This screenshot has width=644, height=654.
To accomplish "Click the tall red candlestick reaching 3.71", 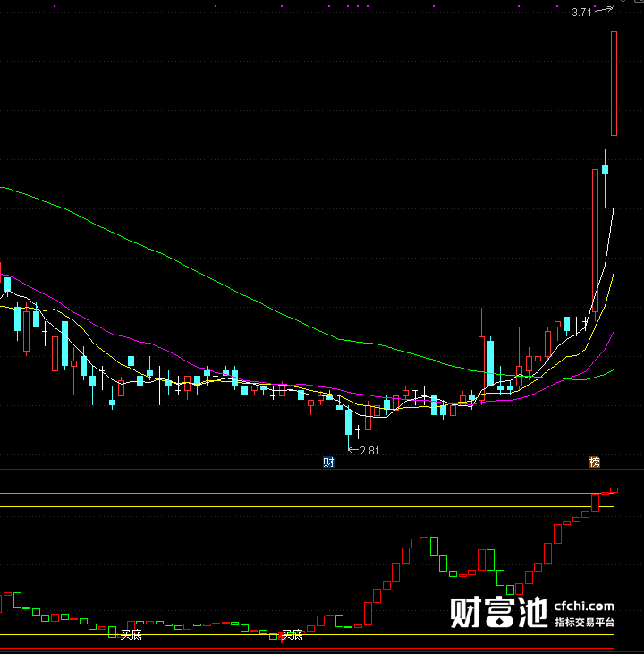I will [x=614, y=83].
